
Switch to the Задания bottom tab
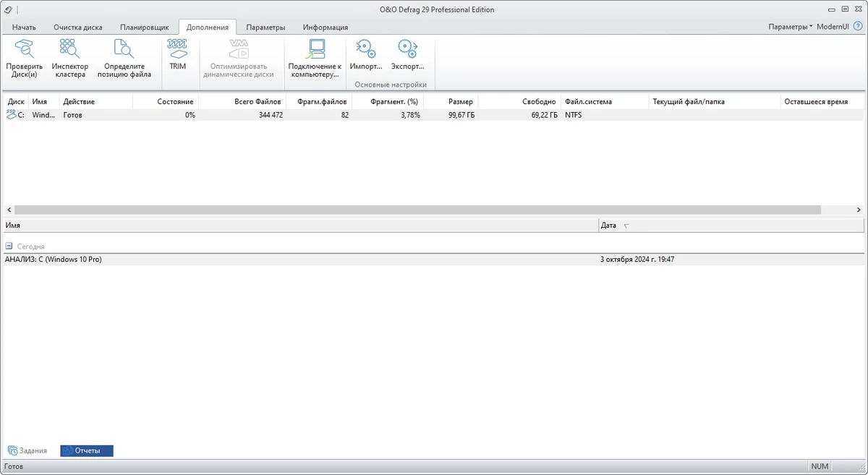click(x=27, y=450)
